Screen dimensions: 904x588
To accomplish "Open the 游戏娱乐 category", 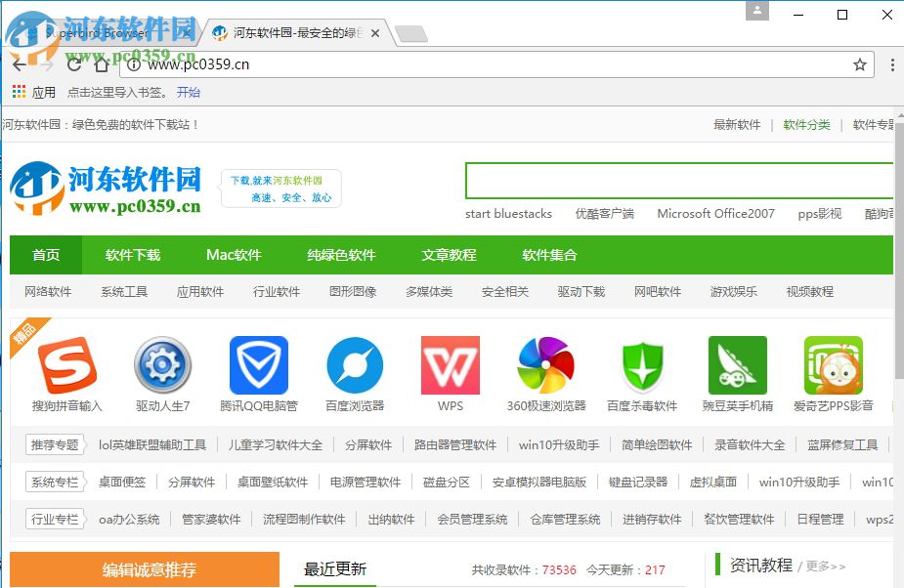I will 733,292.
